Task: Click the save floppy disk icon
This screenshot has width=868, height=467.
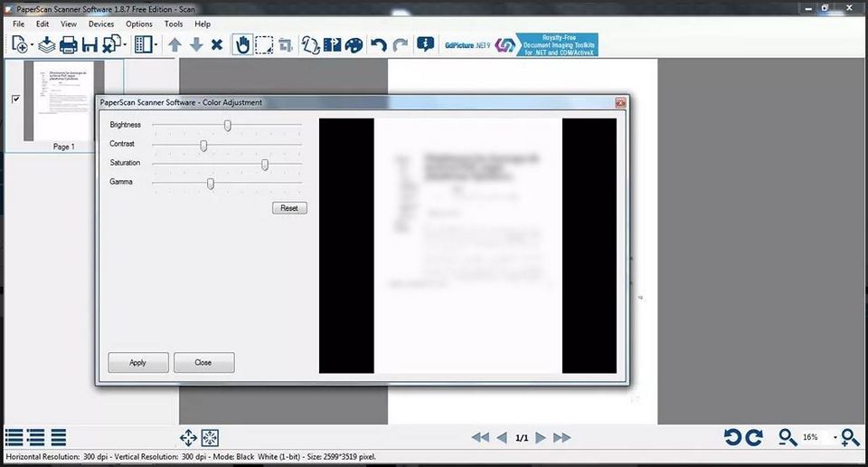Action: [x=90, y=45]
